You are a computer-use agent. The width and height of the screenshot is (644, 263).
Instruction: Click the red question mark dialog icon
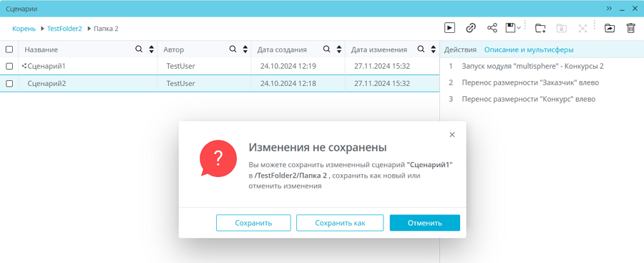pyautogui.click(x=218, y=158)
